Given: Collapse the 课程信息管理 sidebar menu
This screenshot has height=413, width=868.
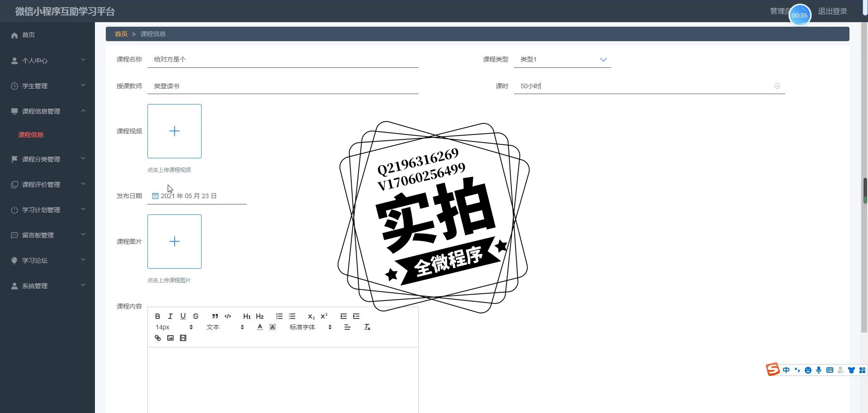Looking at the screenshot, I should pyautogui.click(x=47, y=111).
